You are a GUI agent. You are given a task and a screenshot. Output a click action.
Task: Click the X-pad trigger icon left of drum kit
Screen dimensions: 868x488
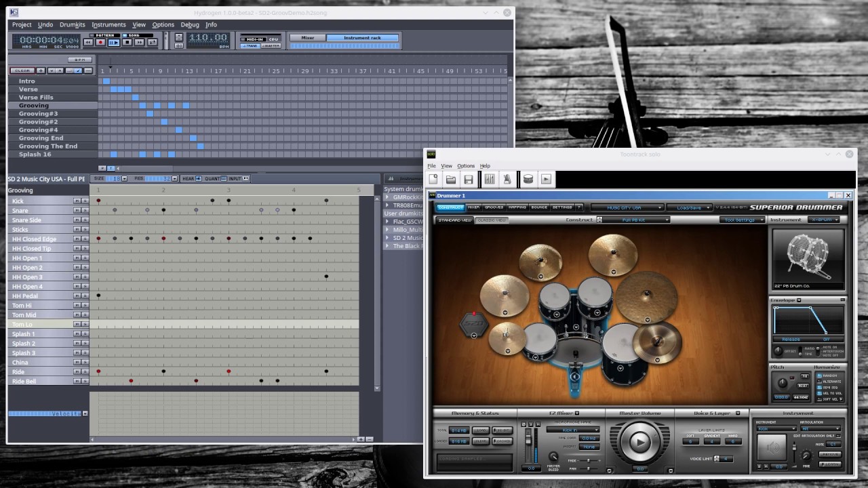(x=474, y=324)
